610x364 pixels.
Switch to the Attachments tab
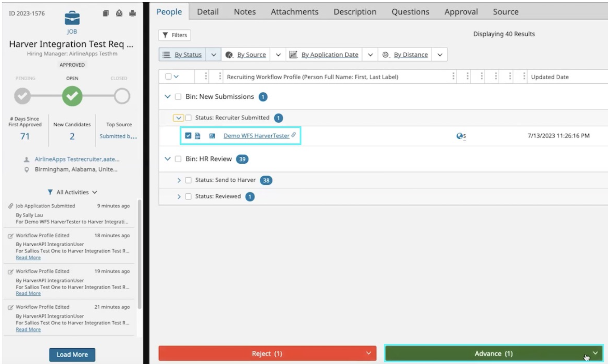coord(294,12)
